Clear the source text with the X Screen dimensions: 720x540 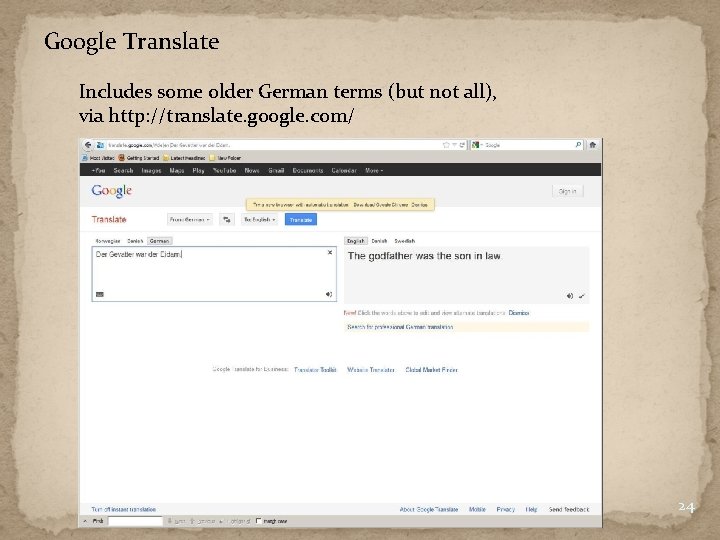click(x=330, y=253)
